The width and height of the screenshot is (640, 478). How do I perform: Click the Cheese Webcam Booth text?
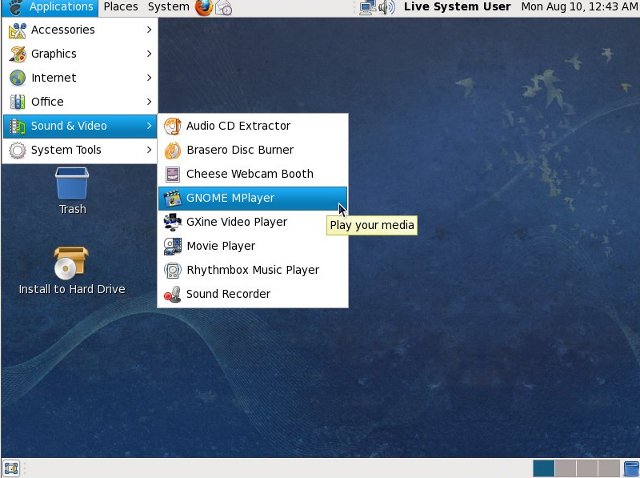click(250, 174)
